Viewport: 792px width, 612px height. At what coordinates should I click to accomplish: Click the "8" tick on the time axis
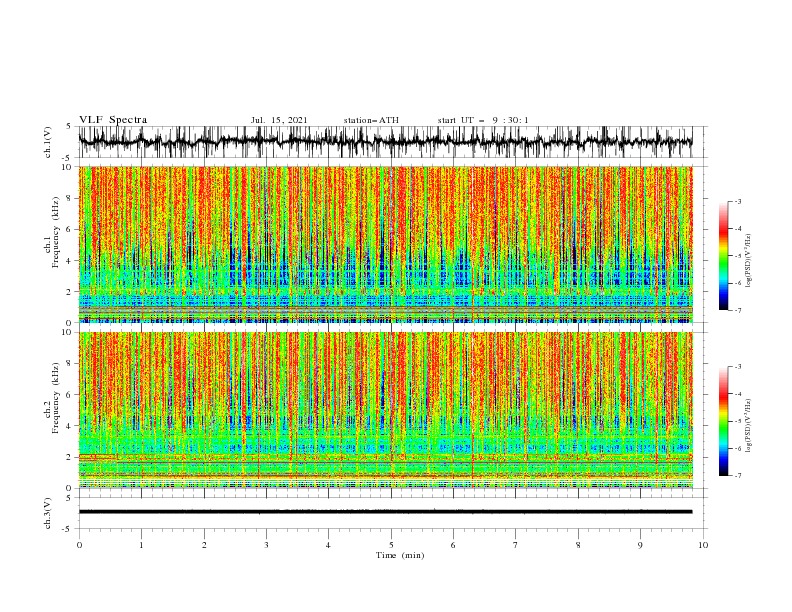pos(578,545)
